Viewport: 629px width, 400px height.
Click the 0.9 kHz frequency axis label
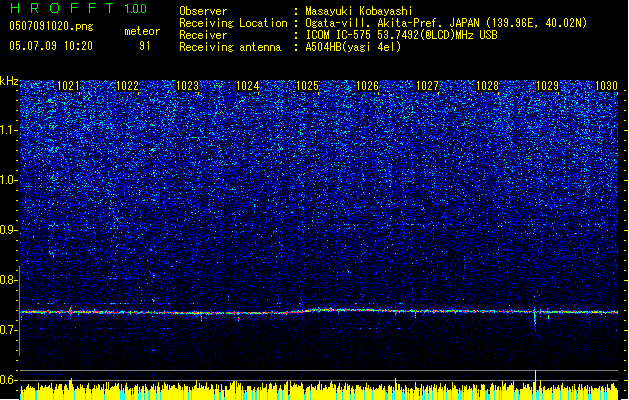(8, 230)
